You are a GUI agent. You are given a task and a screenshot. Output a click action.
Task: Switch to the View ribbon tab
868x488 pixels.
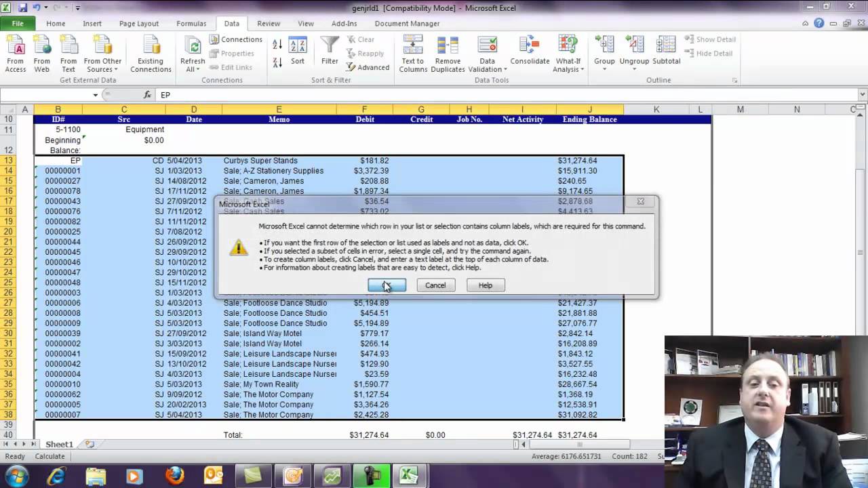[x=306, y=23]
